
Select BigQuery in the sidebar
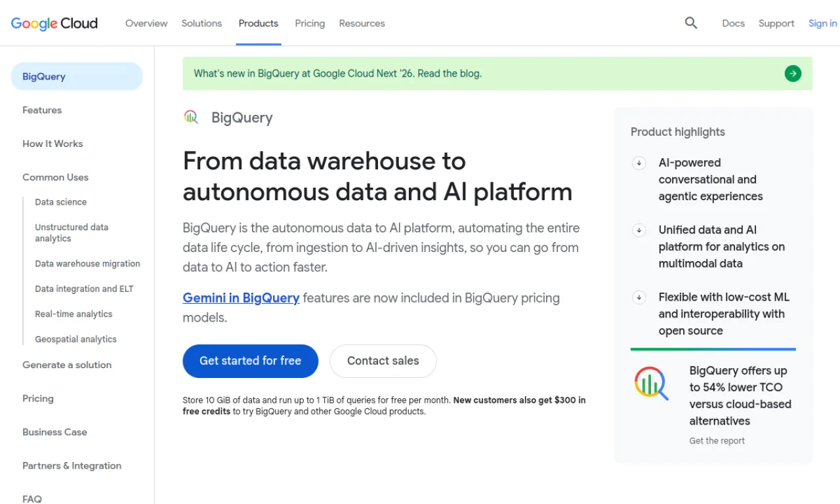click(77, 76)
